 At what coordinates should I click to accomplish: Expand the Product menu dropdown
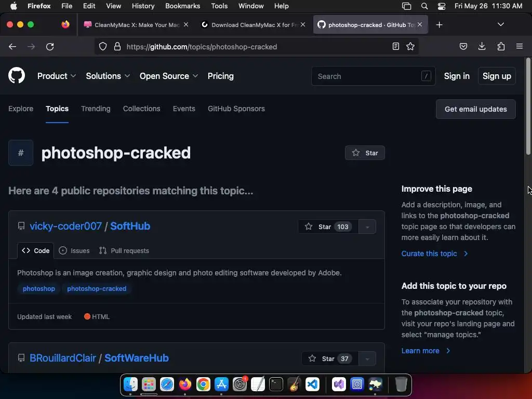point(56,76)
